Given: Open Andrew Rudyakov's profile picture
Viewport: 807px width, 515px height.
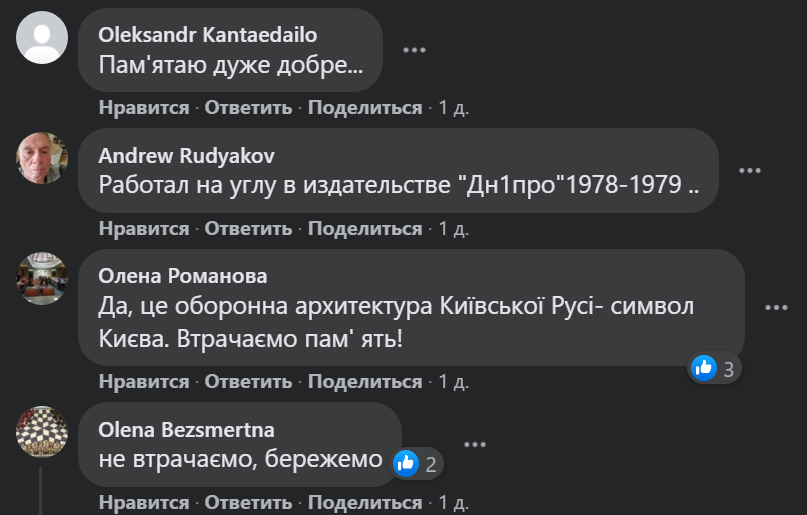Looking at the screenshot, I should click(42, 158).
